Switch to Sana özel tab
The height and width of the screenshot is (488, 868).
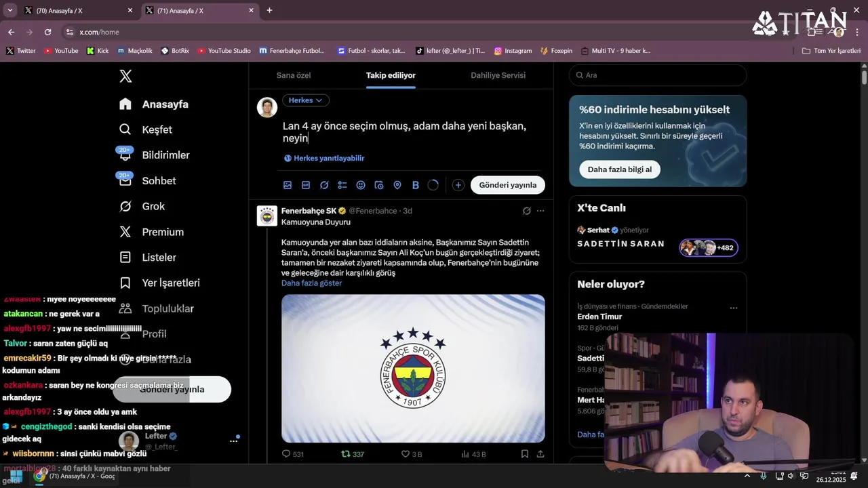pyautogui.click(x=294, y=75)
